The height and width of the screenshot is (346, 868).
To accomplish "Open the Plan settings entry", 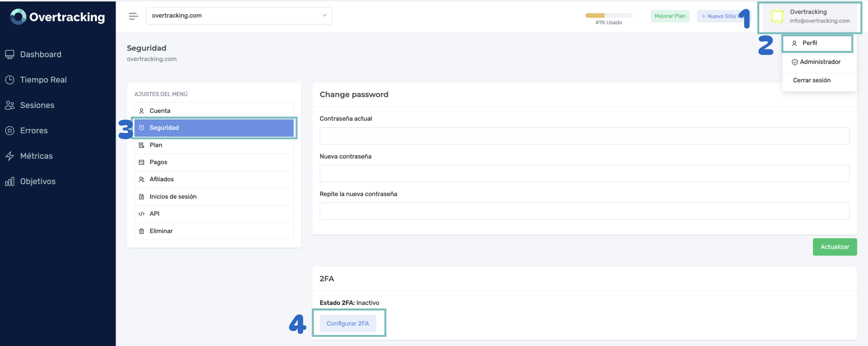I will click(x=214, y=145).
